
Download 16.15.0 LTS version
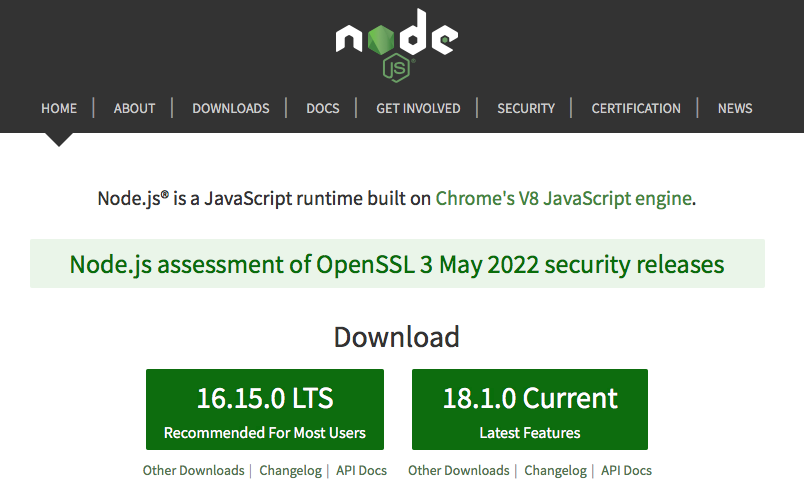point(265,409)
